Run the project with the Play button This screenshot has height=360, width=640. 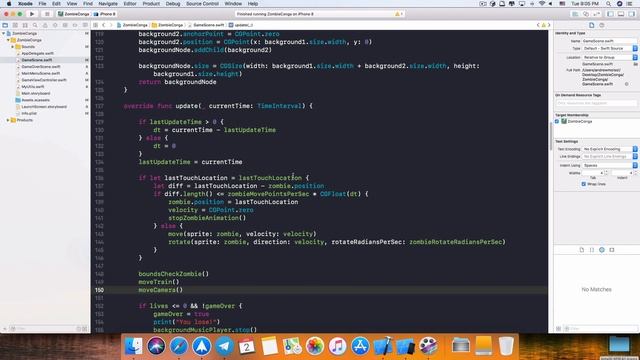coord(32,14)
